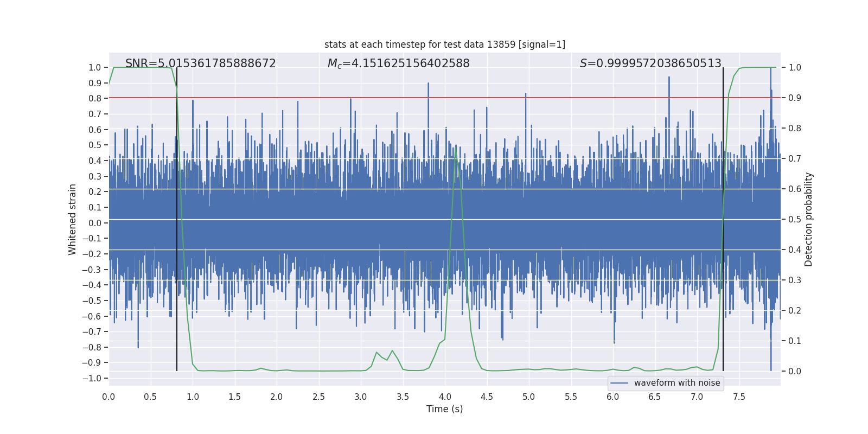
Task: Click the plot title mentioning test data 13859
Action: (x=445, y=44)
